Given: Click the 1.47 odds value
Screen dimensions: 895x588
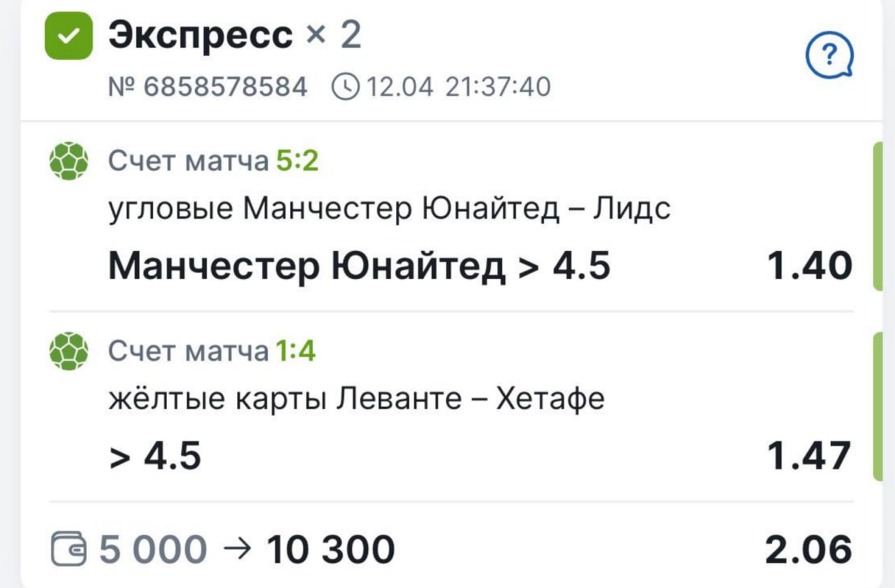Looking at the screenshot, I should click(809, 456).
